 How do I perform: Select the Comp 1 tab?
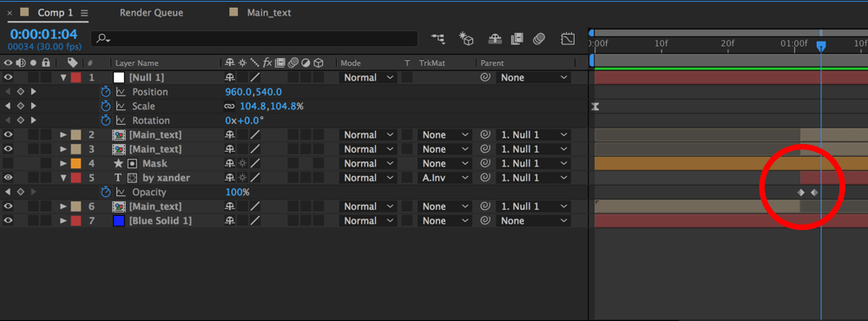tap(56, 12)
